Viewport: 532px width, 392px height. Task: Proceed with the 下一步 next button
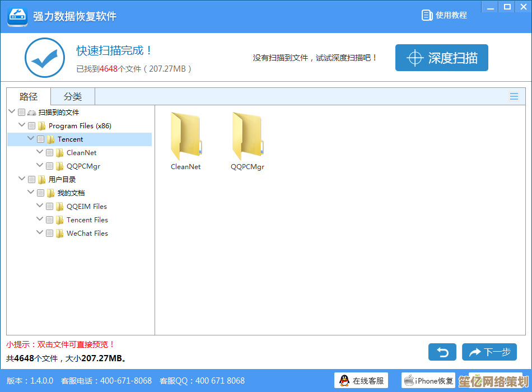pyautogui.click(x=489, y=352)
